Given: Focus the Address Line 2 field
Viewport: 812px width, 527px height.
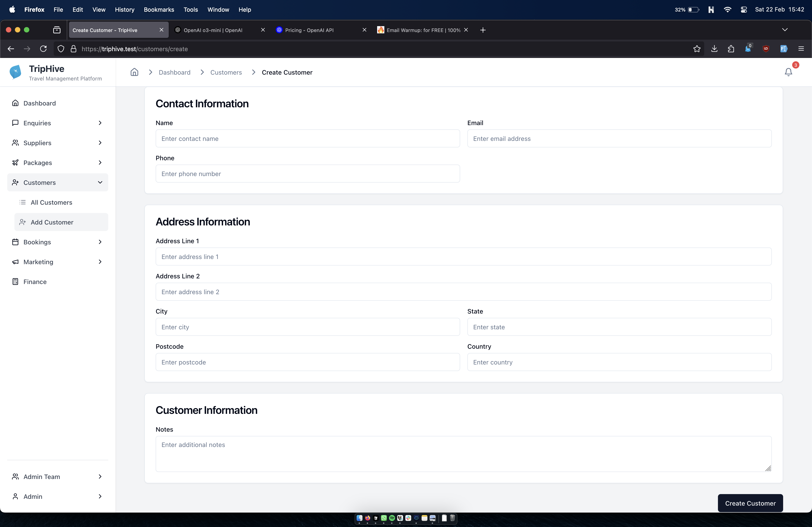Looking at the screenshot, I should pos(463,291).
